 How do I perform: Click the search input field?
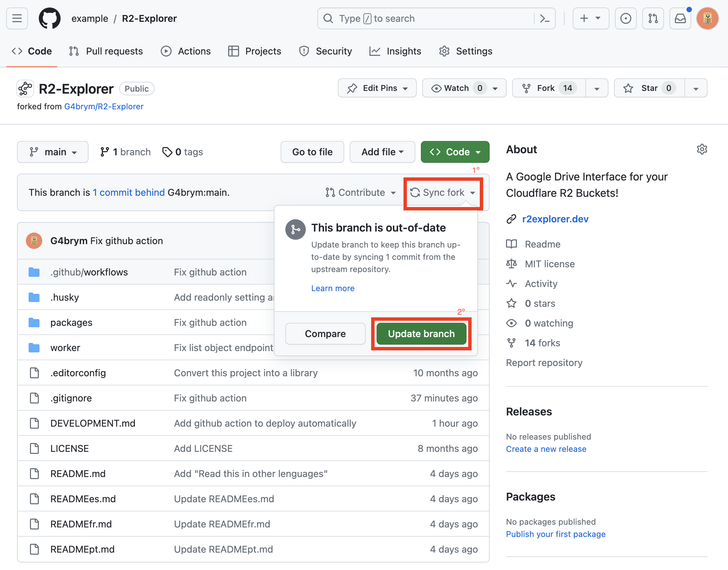pyautogui.click(x=436, y=18)
